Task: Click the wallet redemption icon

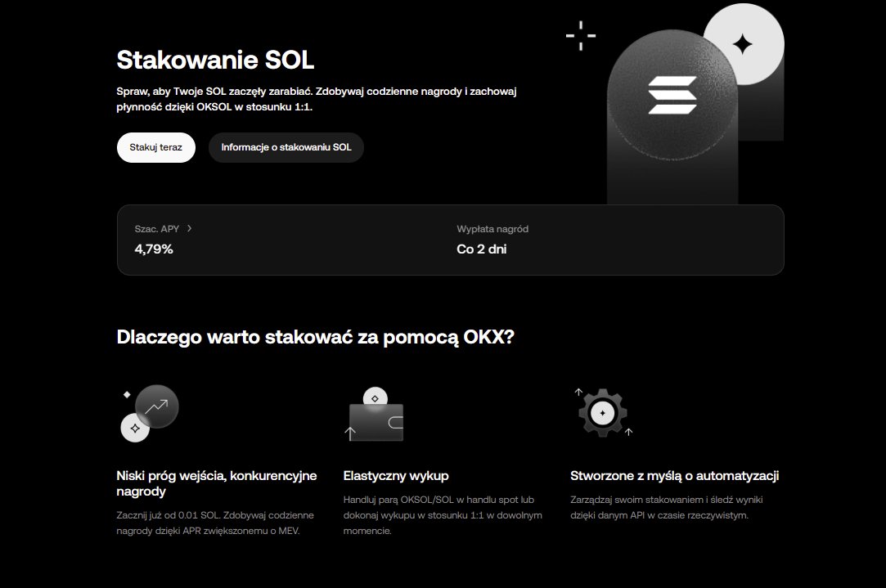Action: tap(374, 414)
